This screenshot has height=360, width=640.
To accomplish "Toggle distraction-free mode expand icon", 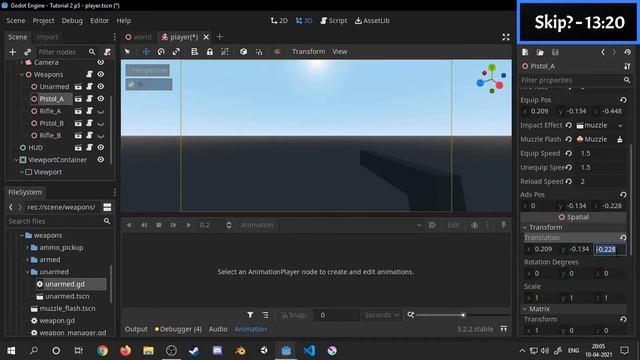I will tap(506, 37).
